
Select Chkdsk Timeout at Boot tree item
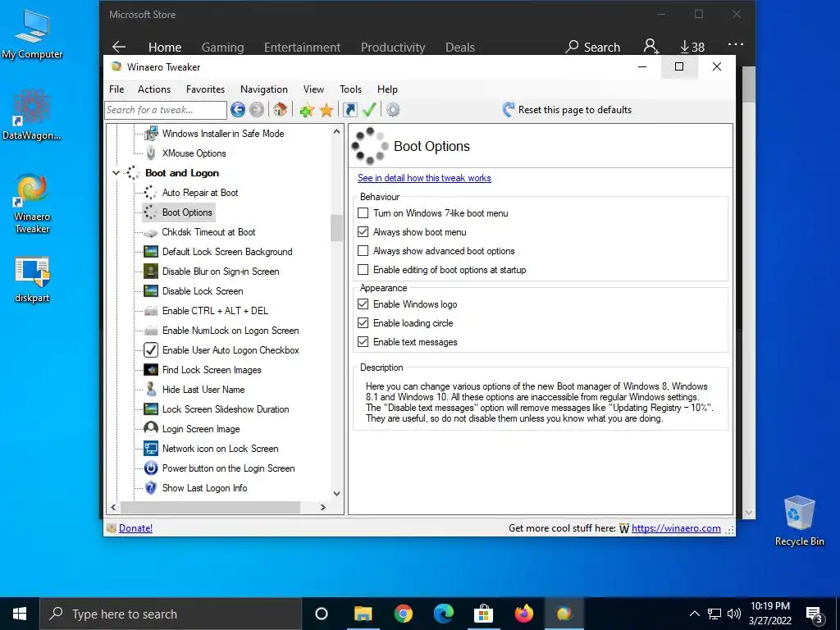(208, 232)
